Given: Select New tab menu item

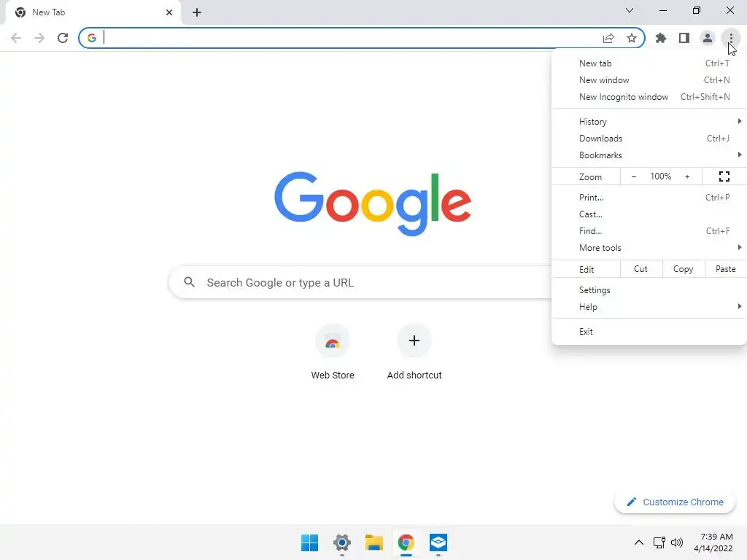Looking at the screenshot, I should (x=649, y=63).
